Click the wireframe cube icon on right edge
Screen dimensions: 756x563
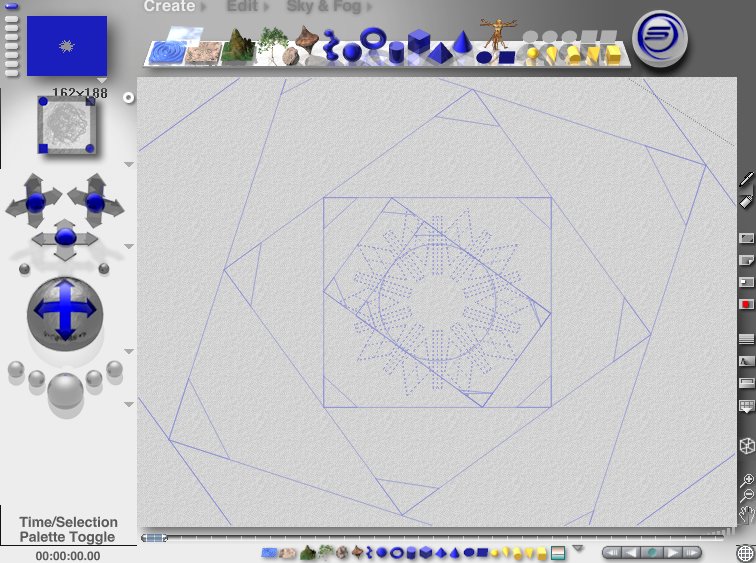[x=747, y=445]
